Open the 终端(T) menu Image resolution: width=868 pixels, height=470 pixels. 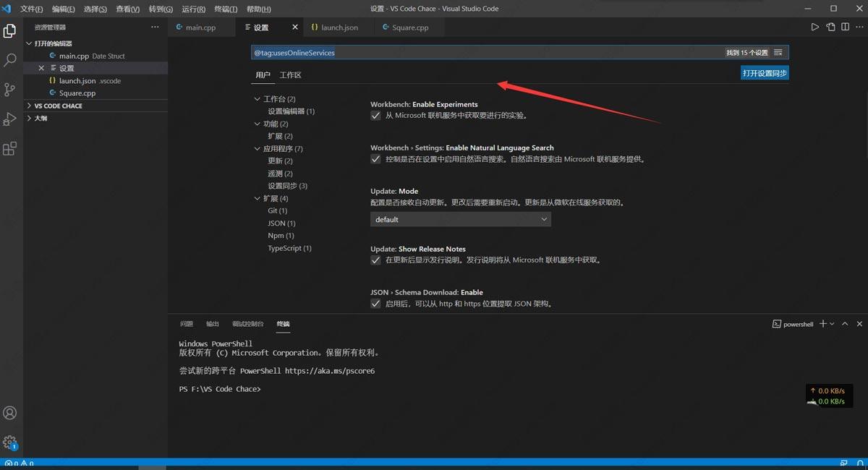tap(226, 9)
